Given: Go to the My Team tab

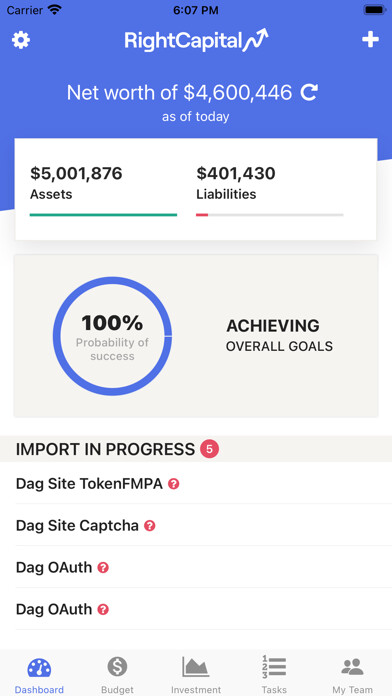Looking at the screenshot, I should 352,674.
